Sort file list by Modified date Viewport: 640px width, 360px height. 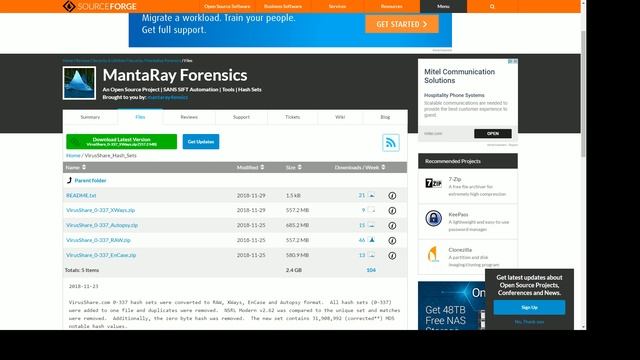[250, 167]
